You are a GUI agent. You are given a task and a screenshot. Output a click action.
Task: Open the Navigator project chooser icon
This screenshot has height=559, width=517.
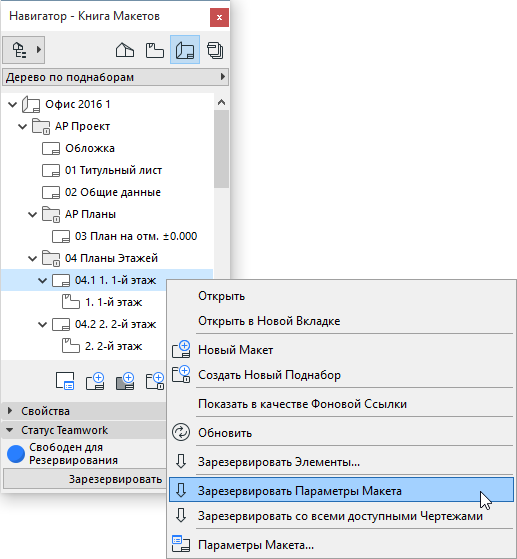pos(24,50)
